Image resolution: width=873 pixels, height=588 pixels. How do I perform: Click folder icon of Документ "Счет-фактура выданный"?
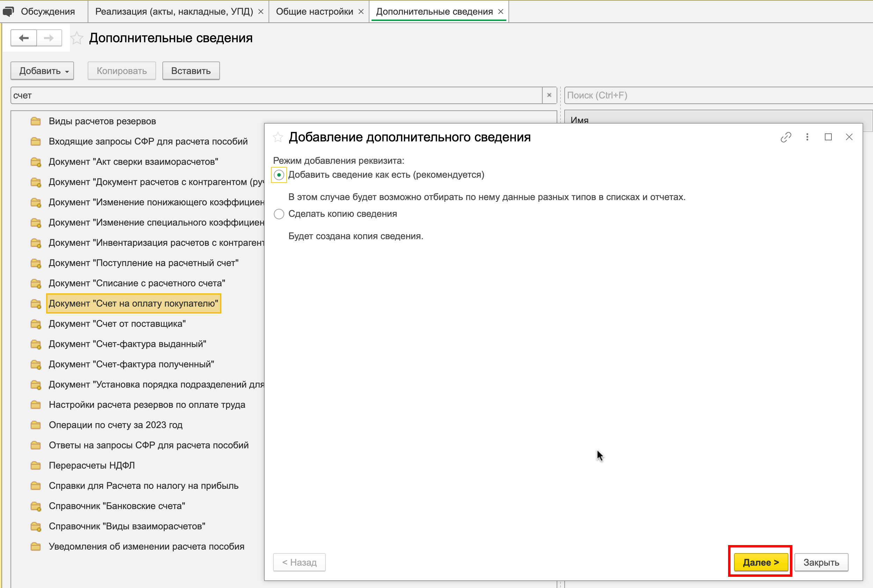[x=36, y=344]
